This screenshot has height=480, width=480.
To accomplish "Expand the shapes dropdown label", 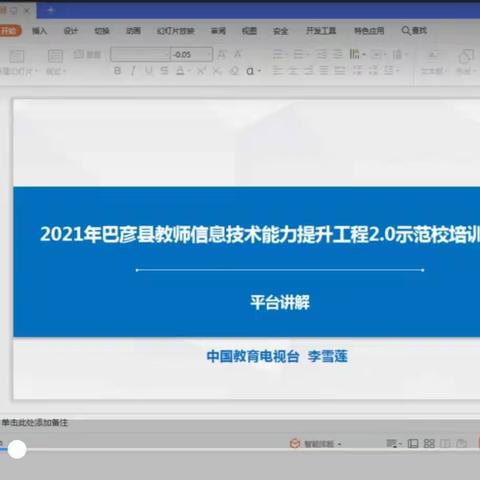I will [466, 71].
